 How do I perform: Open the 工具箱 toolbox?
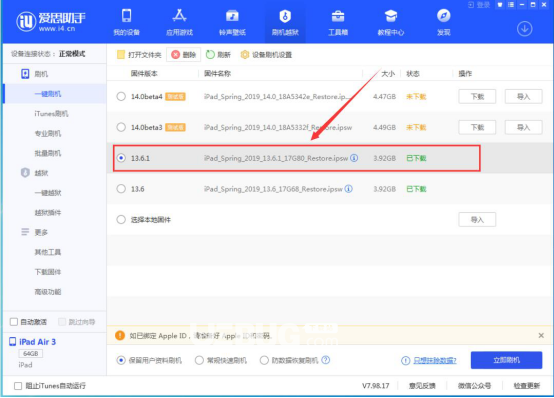click(x=338, y=22)
